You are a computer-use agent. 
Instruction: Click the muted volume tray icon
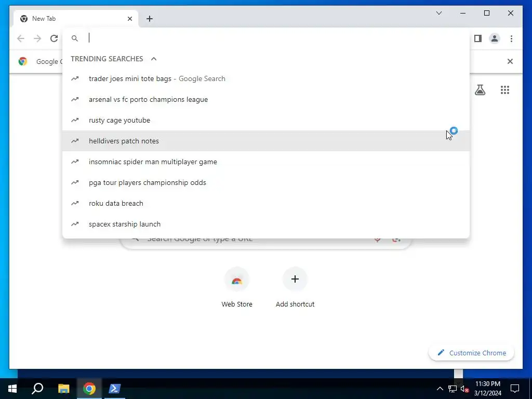(x=464, y=389)
